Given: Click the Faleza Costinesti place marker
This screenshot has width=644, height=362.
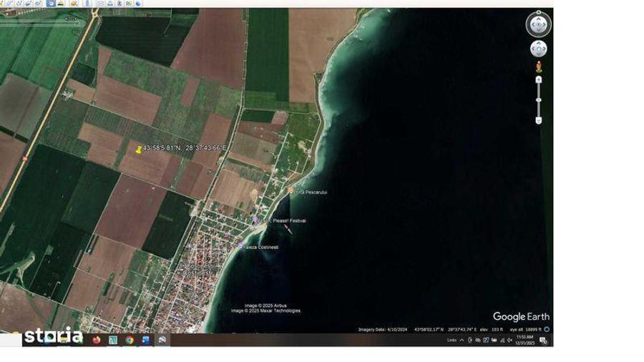Looking at the screenshot, I should tap(240, 246).
